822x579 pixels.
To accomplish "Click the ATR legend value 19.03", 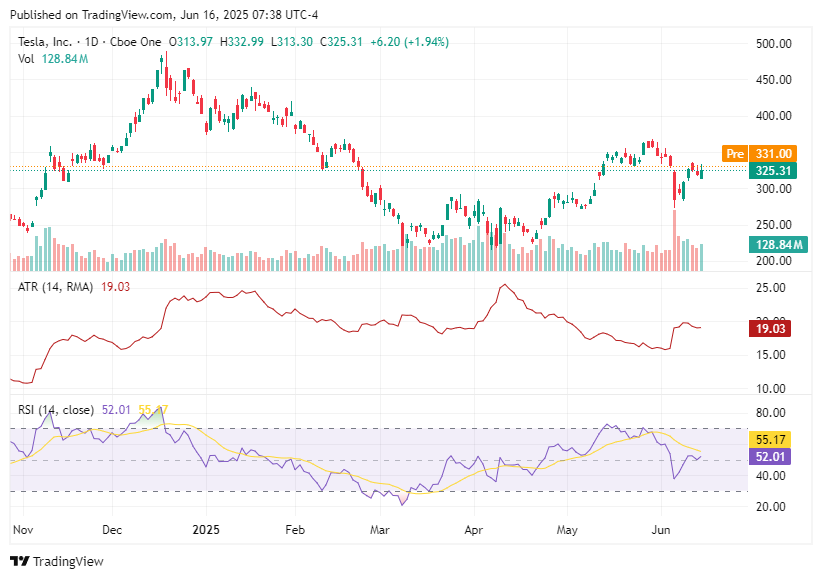I will pos(115,287).
